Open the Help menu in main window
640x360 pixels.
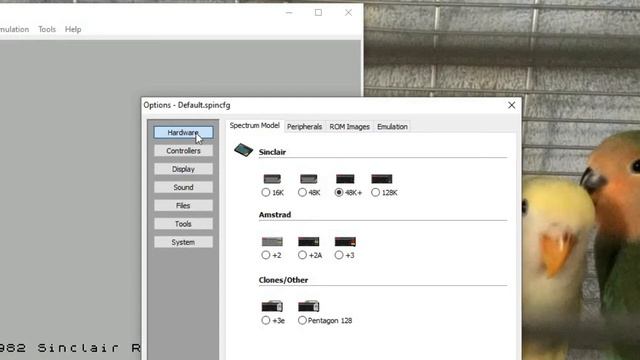click(x=73, y=29)
